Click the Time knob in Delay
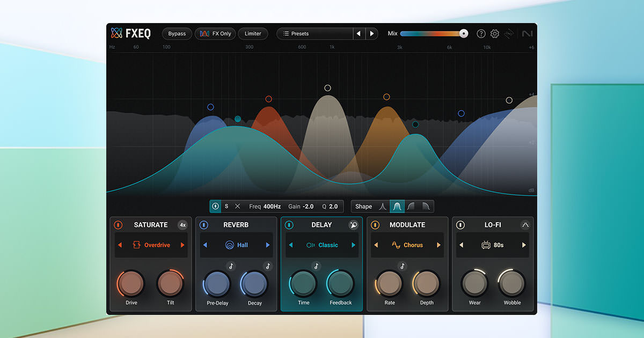644x338 pixels. (303, 284)
